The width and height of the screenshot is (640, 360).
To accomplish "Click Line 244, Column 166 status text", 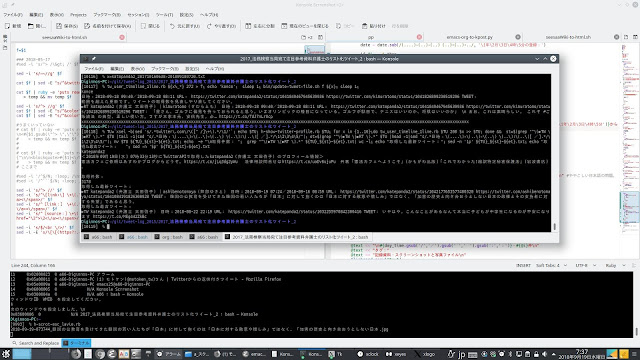I will (33, 265).
